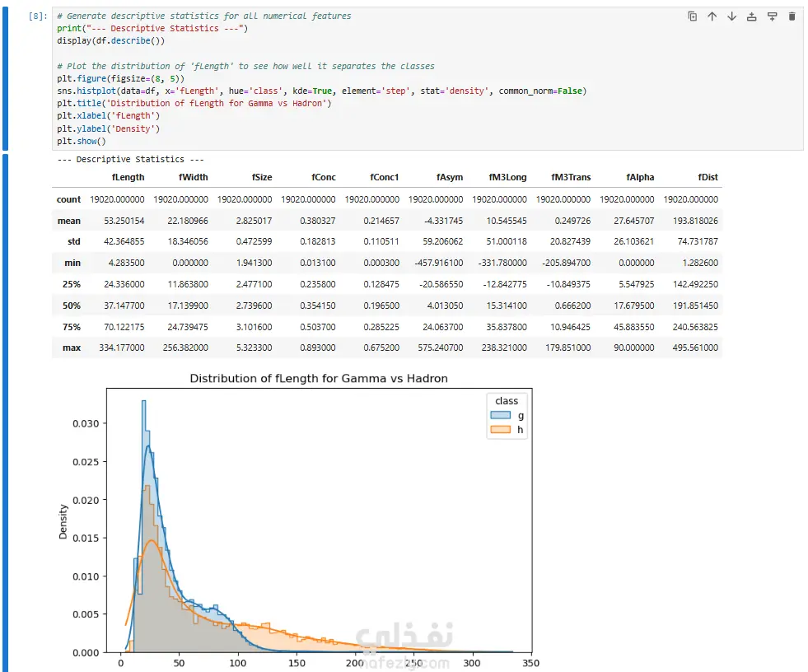Image resolution: width=808 pixels, height=672 pixels.
Task: Move cell down with the down arrow
Action: coord(731,16)
